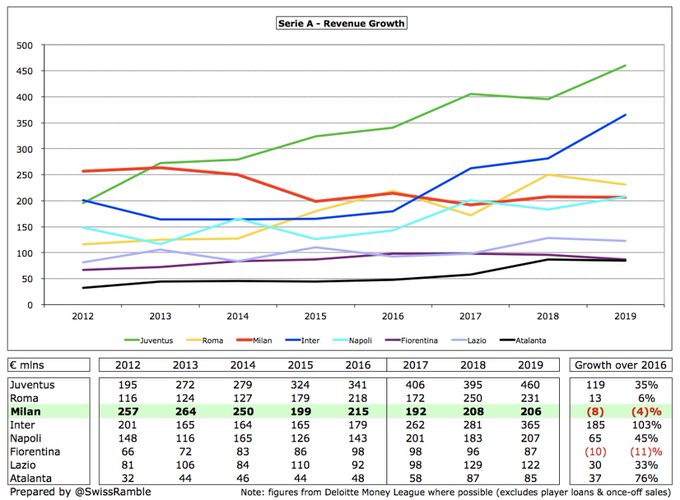Select the Lazio row label in the table
Viewport: 680px width, 500px height.
(x=23, y=465)
